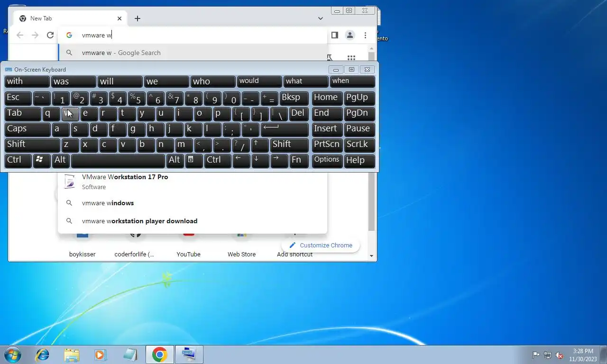Switch to On-Screen Keyboard taskbar button

(189, 355)
